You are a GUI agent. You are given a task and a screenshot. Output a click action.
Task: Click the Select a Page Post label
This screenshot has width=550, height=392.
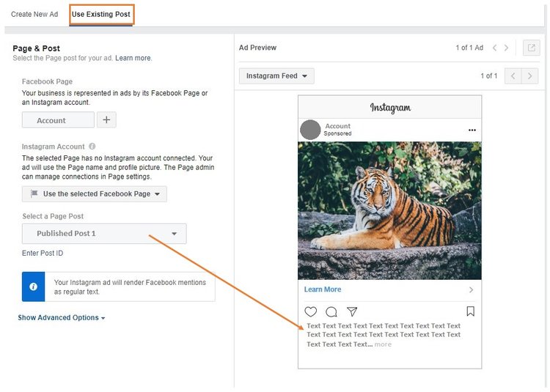pyautogui.click(x=53, y=216)
